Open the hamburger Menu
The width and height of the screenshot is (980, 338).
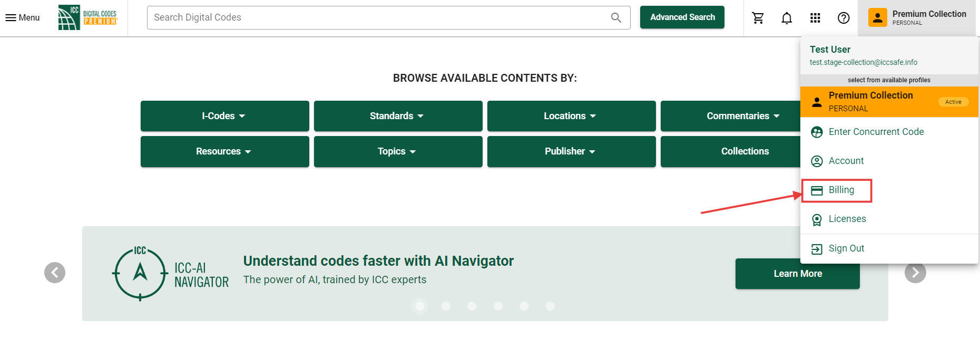[23, 18]
